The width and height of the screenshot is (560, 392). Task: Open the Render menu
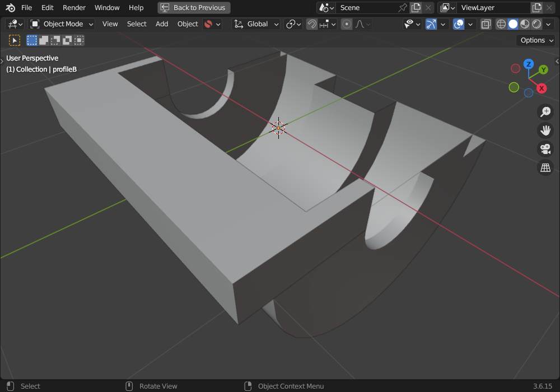[x=74, y=7]
